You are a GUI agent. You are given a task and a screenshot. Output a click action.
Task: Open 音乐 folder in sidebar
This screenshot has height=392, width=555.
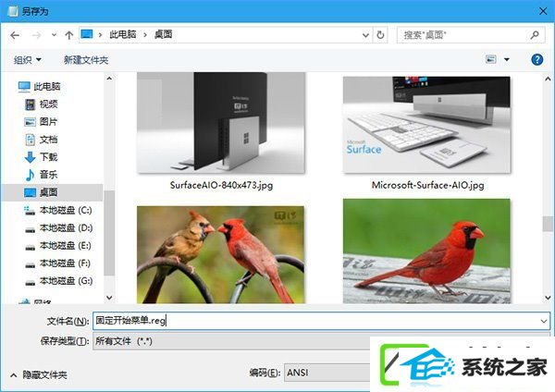[48, 175]
